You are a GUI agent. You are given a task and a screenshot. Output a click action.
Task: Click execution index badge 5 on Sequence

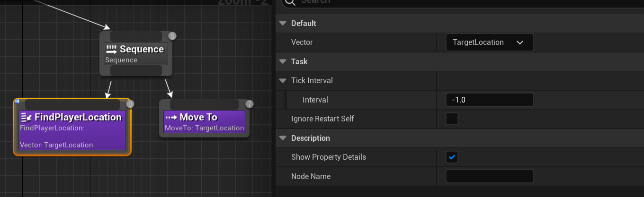pyautogui.click(x=172, y=36)
